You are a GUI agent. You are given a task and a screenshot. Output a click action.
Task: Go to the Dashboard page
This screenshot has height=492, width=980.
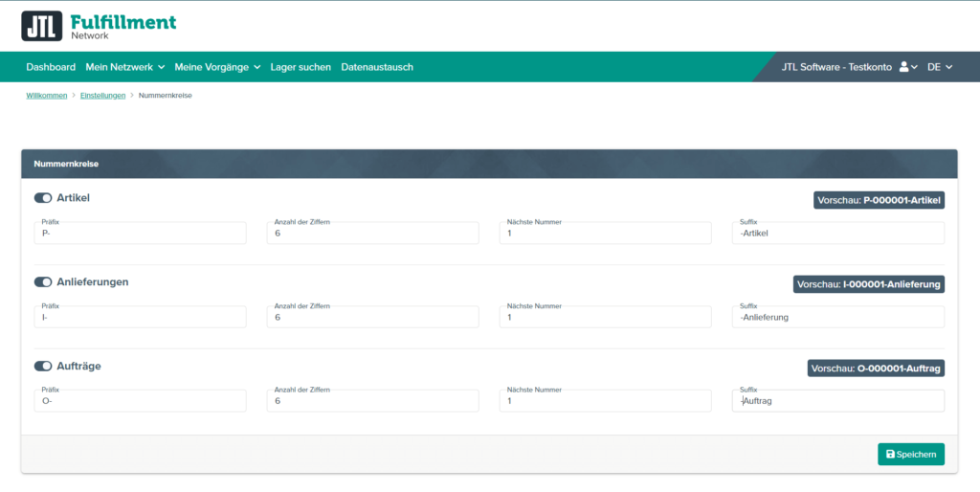coord(51,67)
